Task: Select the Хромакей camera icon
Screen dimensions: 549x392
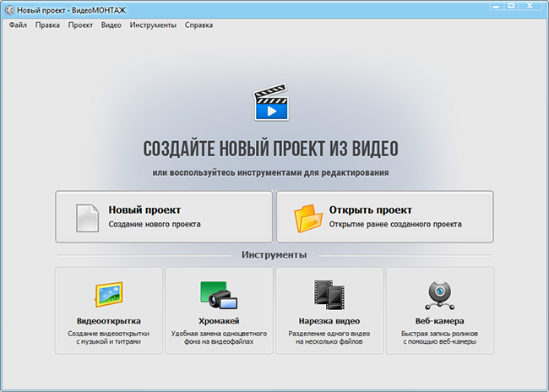Action: (219, 295)
